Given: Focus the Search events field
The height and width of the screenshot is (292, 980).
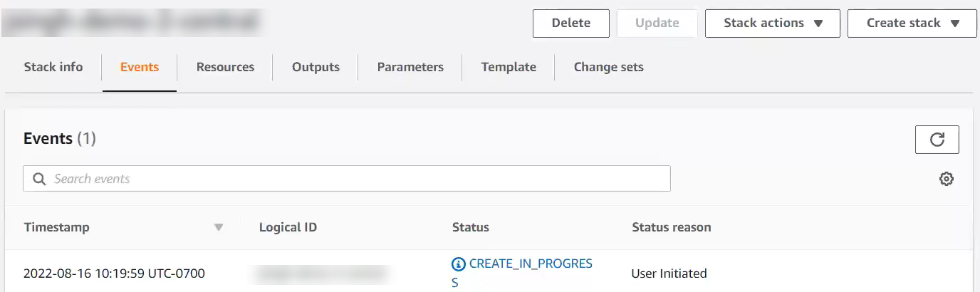Looking at the screenshot, I should (x=356, y=179).
